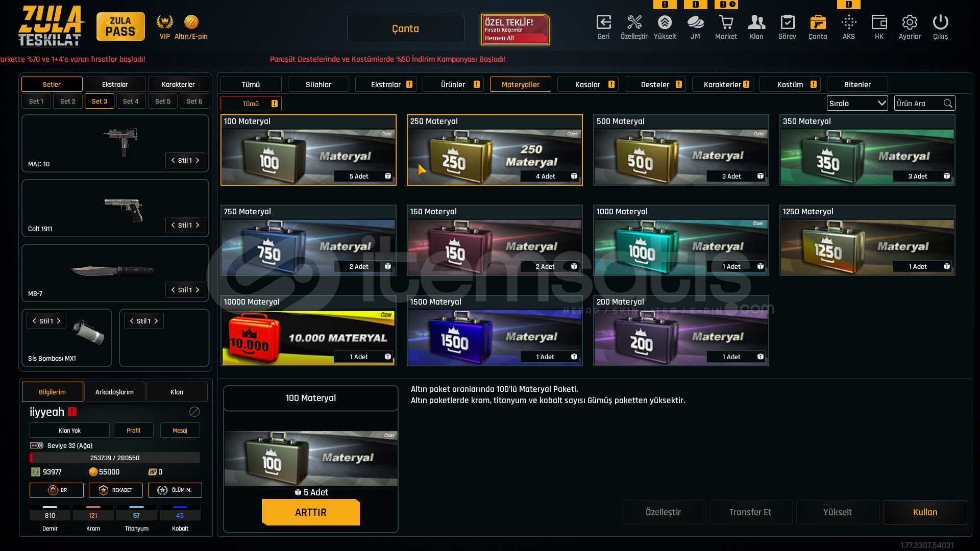Open the Market cart icon
This screenshot has height=551, width=980.
726,22
